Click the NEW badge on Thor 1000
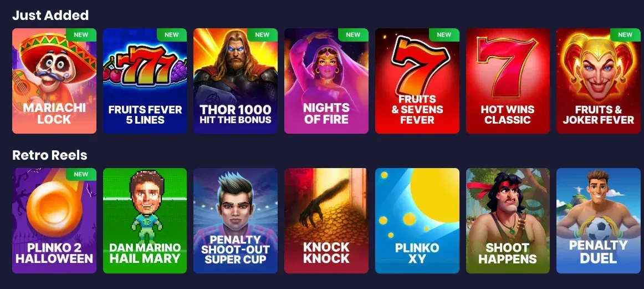Viewport: 644px width, 289px height. pos(262,35)
